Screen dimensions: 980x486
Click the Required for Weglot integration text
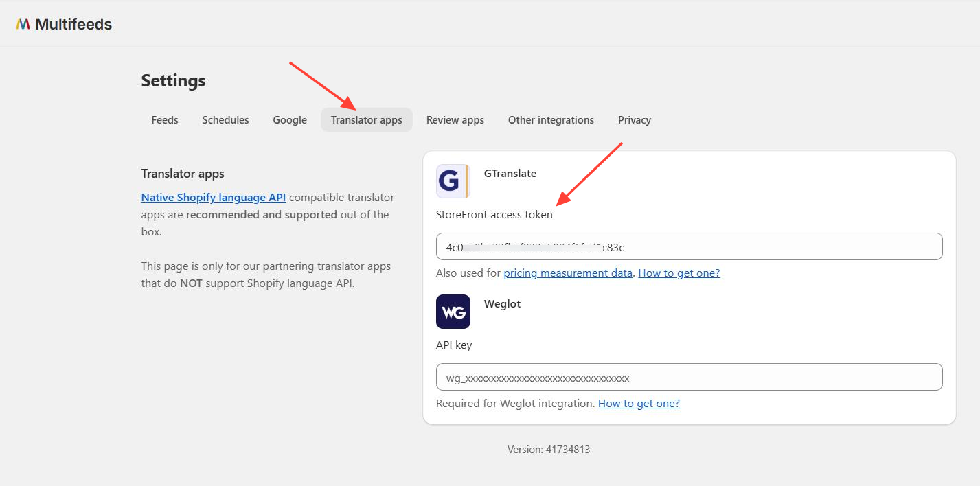516,403
